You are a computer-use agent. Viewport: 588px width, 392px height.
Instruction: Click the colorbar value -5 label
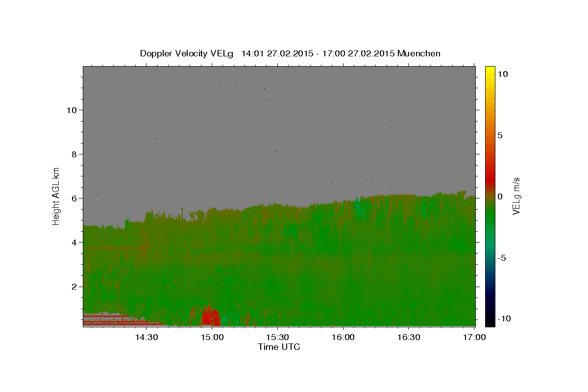tap(501, 258)
